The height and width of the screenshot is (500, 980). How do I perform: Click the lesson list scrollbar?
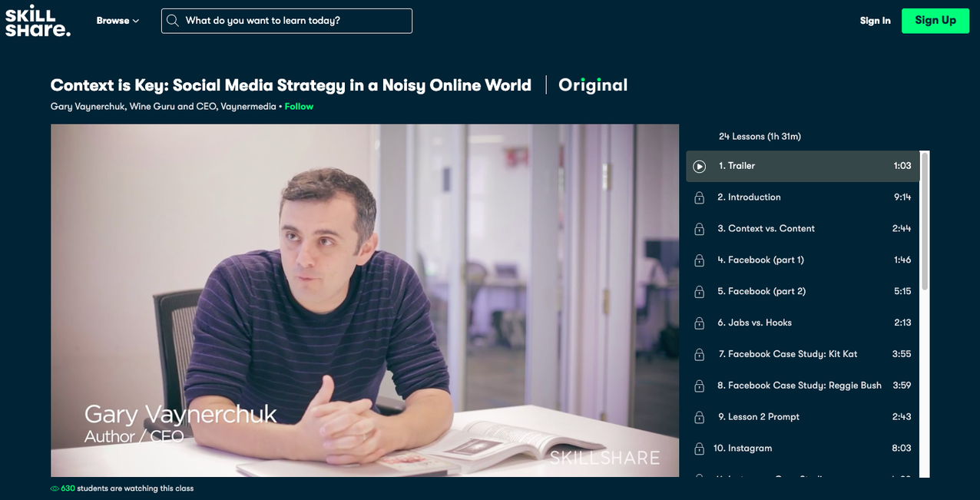[925, 221]
